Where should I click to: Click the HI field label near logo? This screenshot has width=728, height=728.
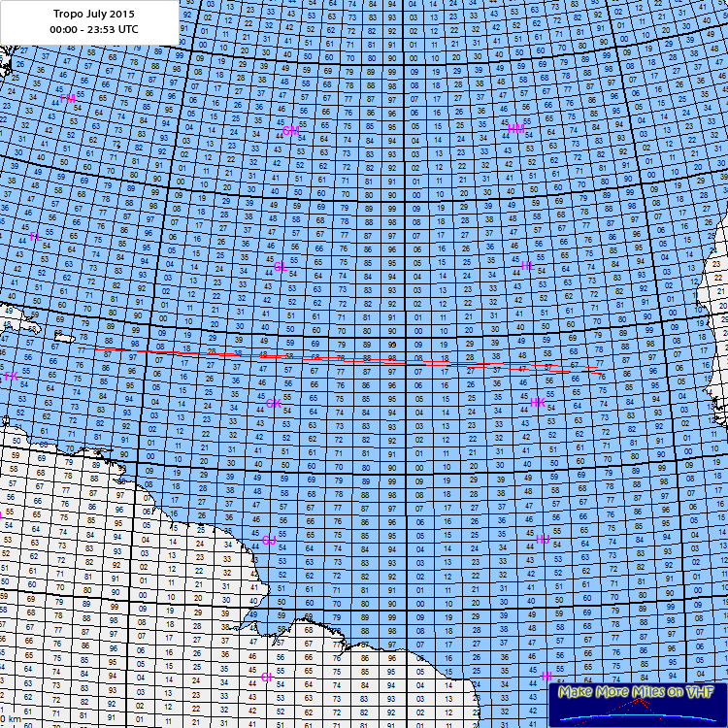pyautogui.click(x=546, y=675)
